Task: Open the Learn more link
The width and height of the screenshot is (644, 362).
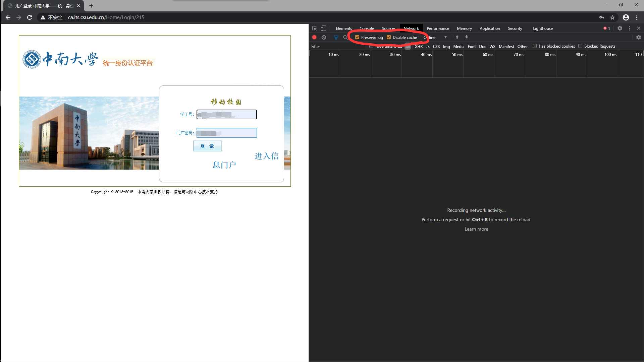Action: tap(476, 229)
